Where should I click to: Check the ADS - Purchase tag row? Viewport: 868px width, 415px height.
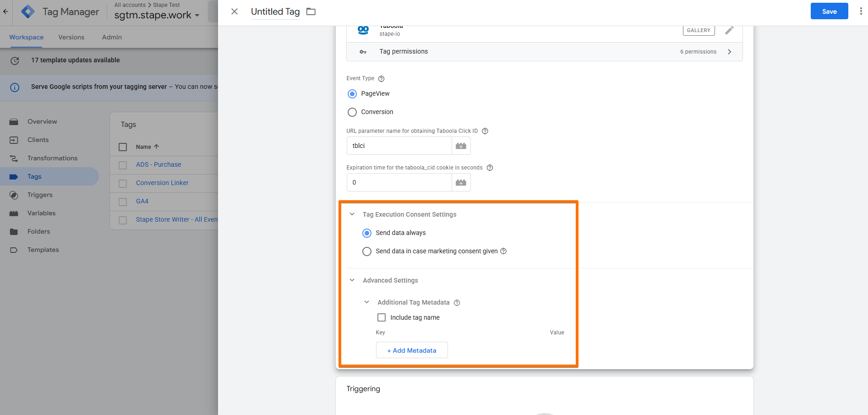point(123,165)
